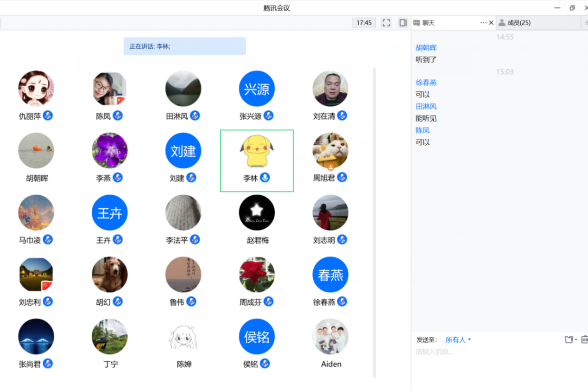Screen dimensions: 588x391
Task: Click the participant grid vertical scrollbar
Action: coord(374,223)
